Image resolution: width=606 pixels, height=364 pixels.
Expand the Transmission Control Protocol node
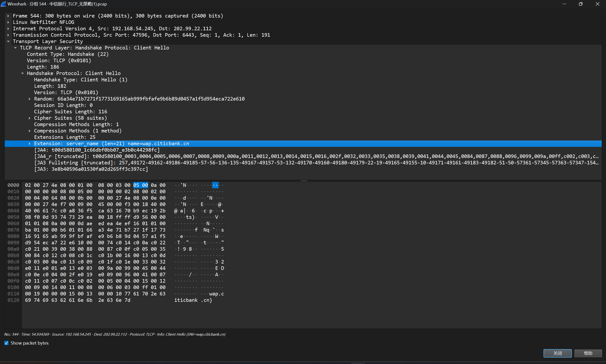[x=8, y=35]
